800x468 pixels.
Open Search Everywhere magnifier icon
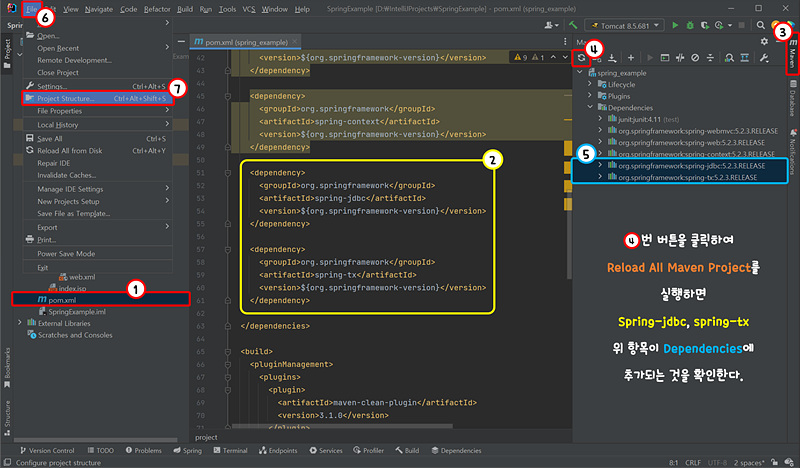pos(761,25)
